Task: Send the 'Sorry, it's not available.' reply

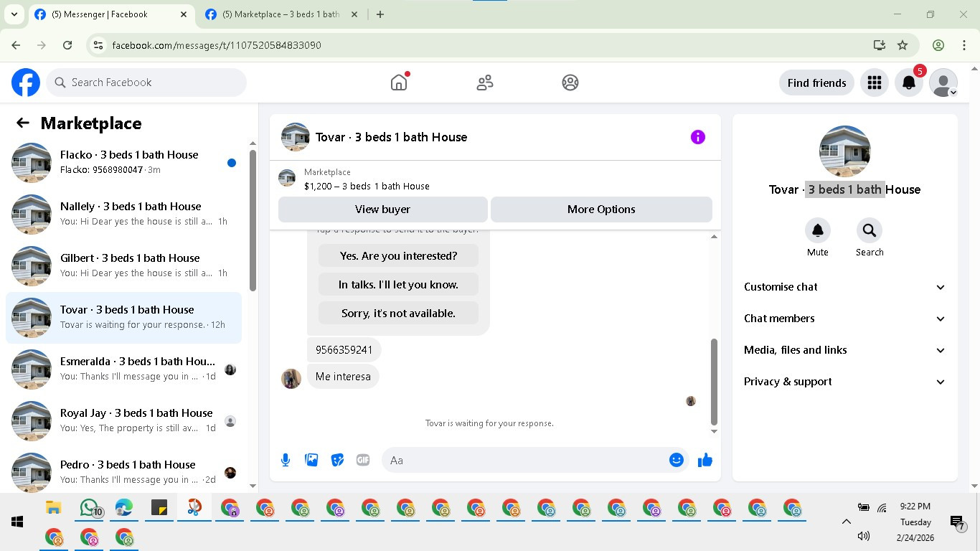Action: [x=398, y=314]
